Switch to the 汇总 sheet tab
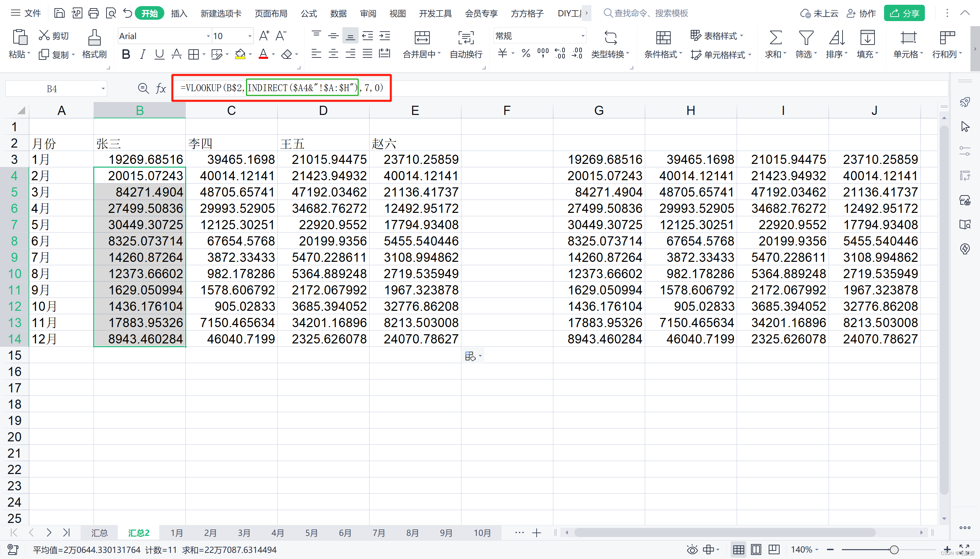The image size is (980, 559). (x=99, y=533)
